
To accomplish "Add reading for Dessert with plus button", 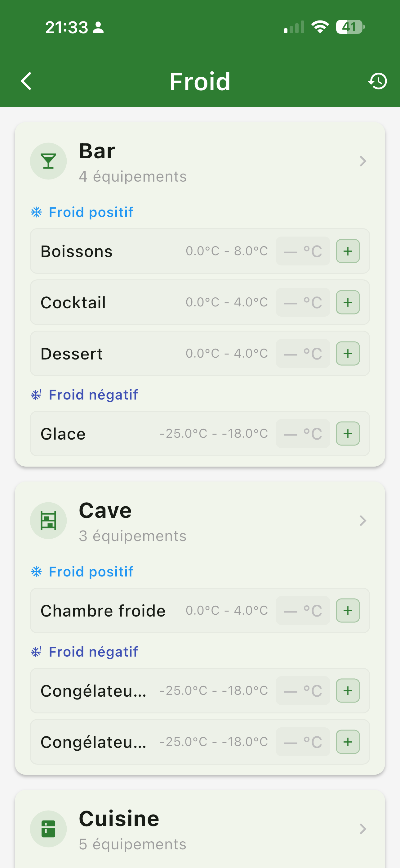I will [348, 354].
